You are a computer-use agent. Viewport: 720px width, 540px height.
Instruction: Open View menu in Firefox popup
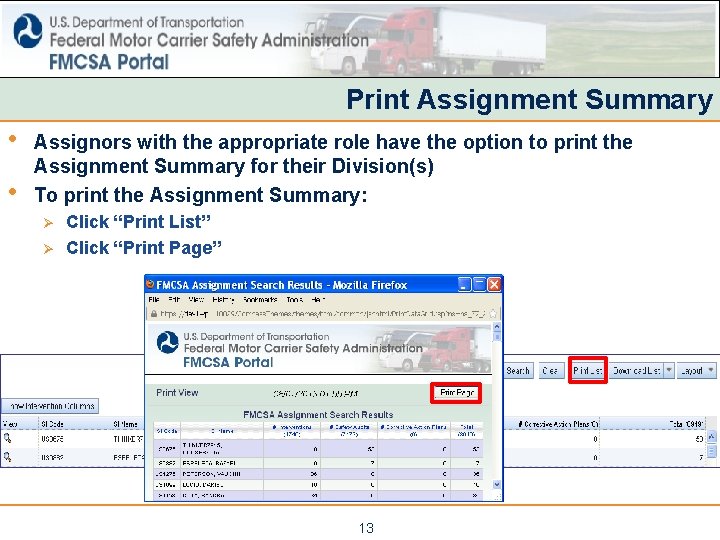click(x=196, y=299)
